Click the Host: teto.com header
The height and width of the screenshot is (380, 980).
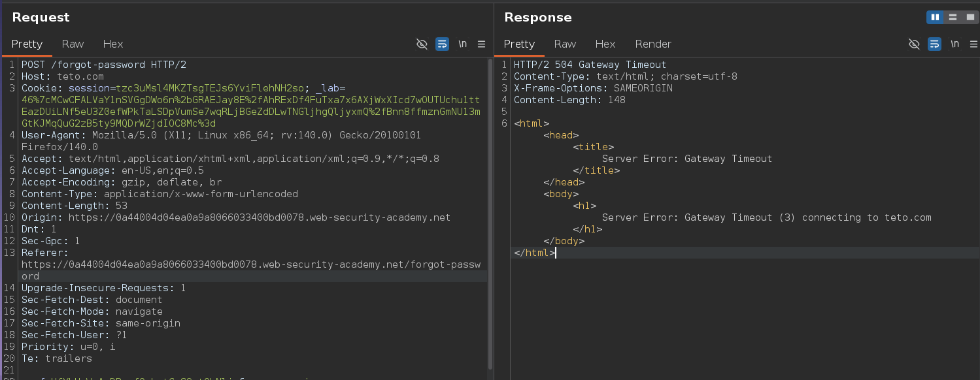click(63, 76)
